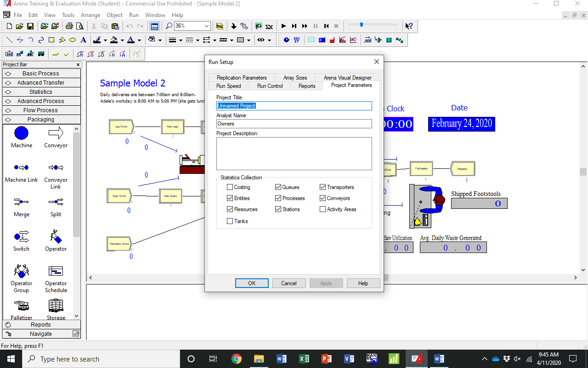
Task: Open the text color dropdown arrow
Action: 139,40
